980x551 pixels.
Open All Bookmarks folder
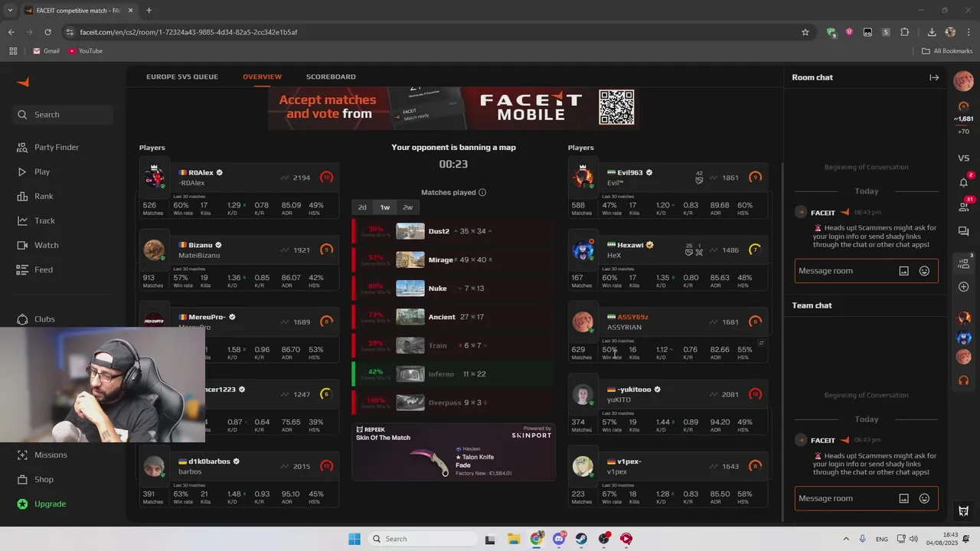click(947, 51)
